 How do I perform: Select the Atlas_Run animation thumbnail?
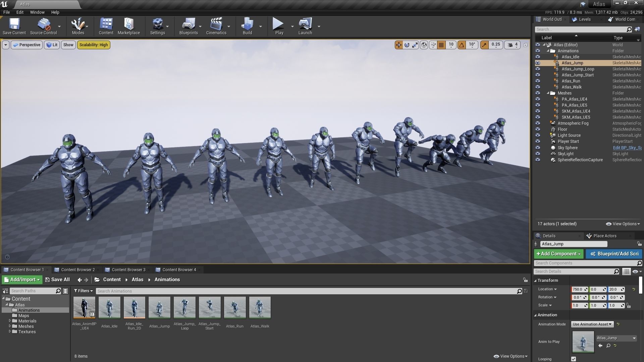235,308
